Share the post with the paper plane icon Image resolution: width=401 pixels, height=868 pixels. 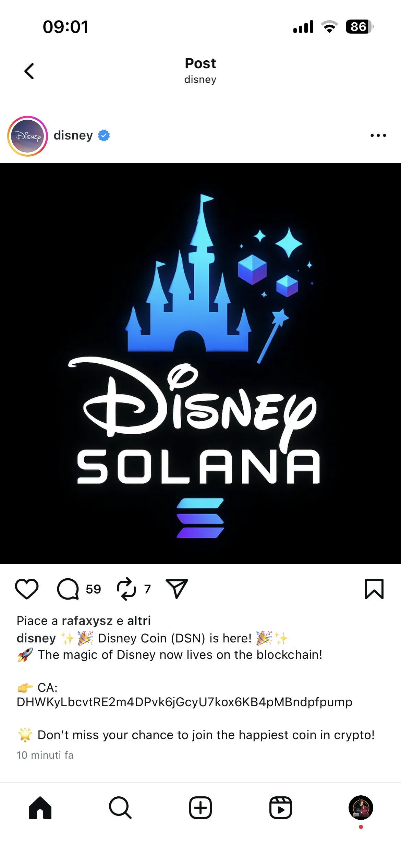pyautogui.click(x=177, y=589)
